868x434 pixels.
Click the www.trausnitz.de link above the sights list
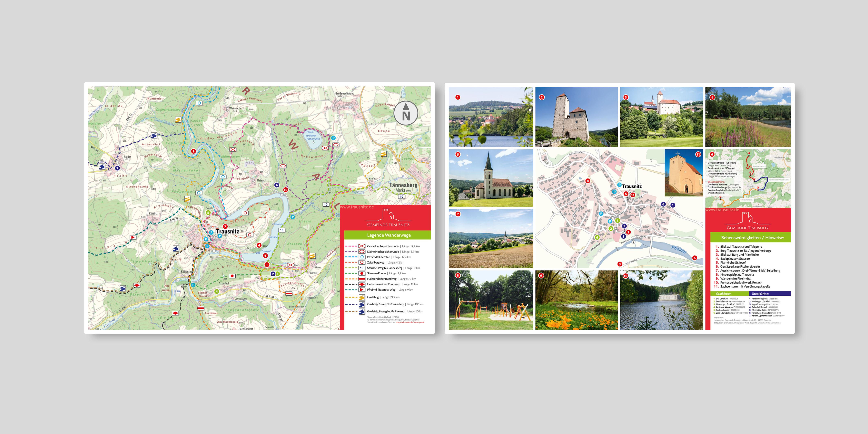(722, 210)
